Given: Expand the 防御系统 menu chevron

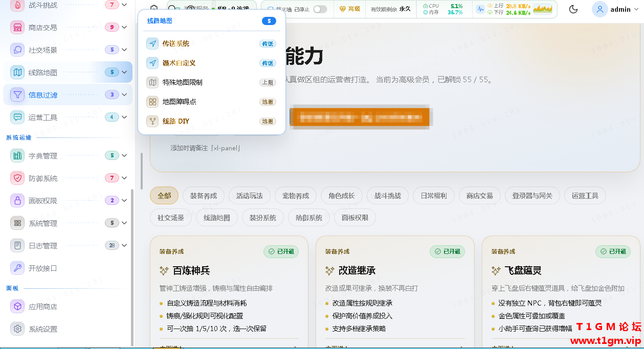Looking at the screenshot, I should tap(124, 178).
